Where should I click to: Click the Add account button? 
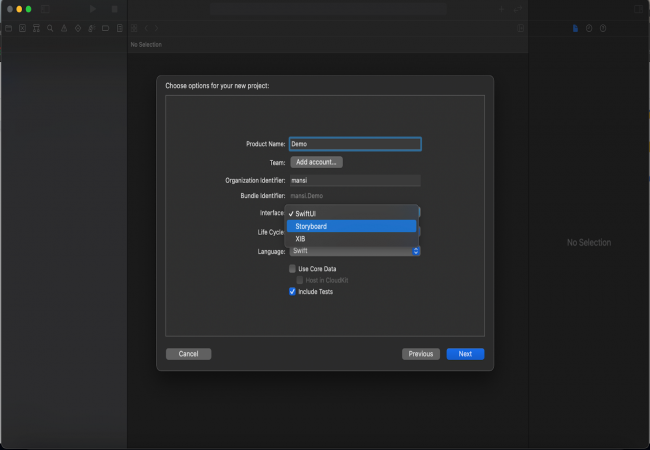pyautogui.click(x=317, y=162)
